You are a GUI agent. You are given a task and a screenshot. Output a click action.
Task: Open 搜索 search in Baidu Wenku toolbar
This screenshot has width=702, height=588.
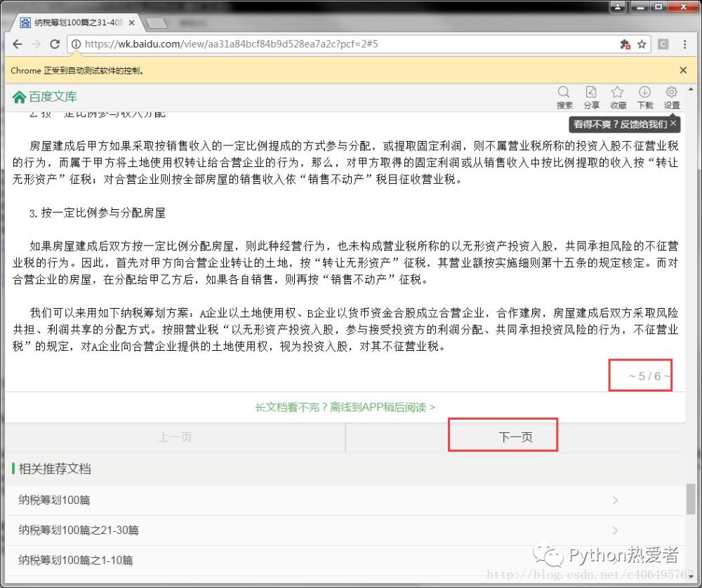pyautogui.click(x=564, y=98)
